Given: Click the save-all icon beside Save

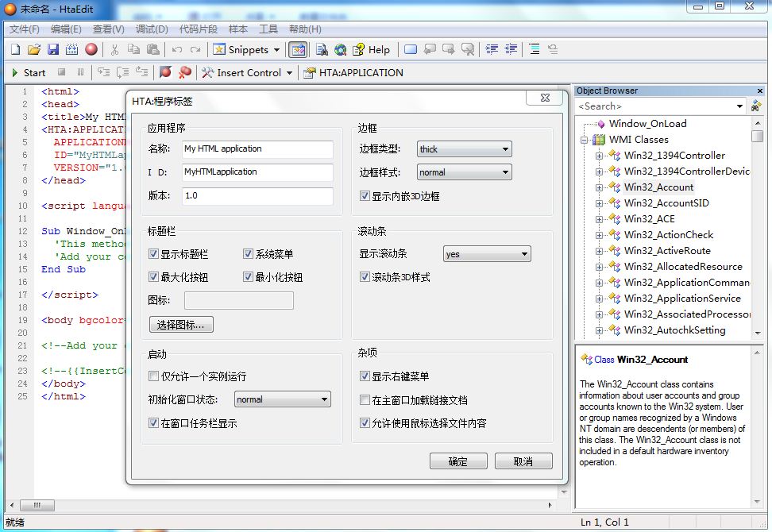Looking at the screenshot, I should click(72, 49).
